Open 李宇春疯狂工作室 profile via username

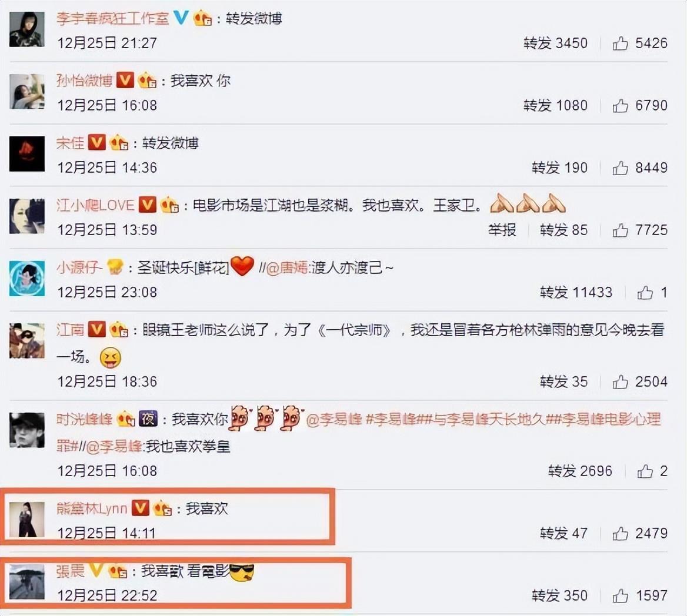(112, 18)
